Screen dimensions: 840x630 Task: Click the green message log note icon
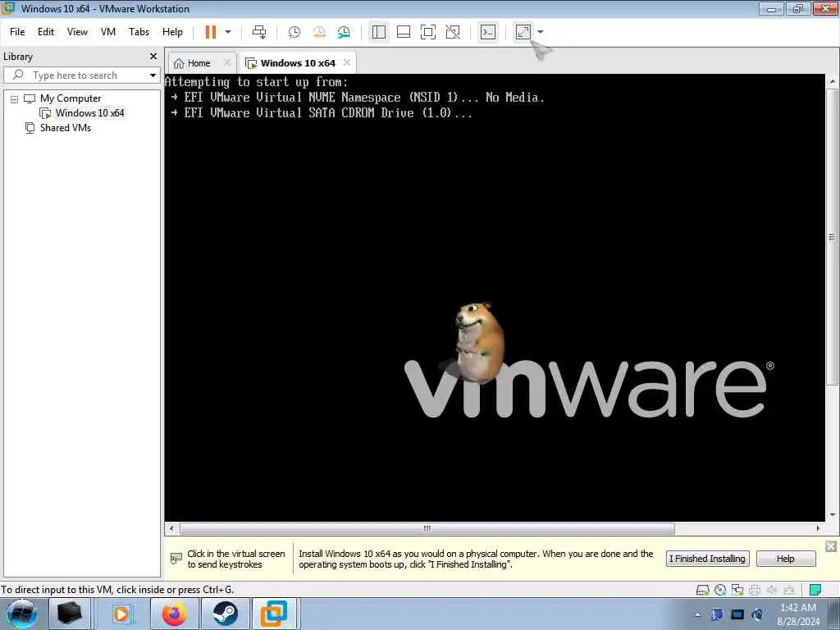pyautogui.click(x=815, y=591)
